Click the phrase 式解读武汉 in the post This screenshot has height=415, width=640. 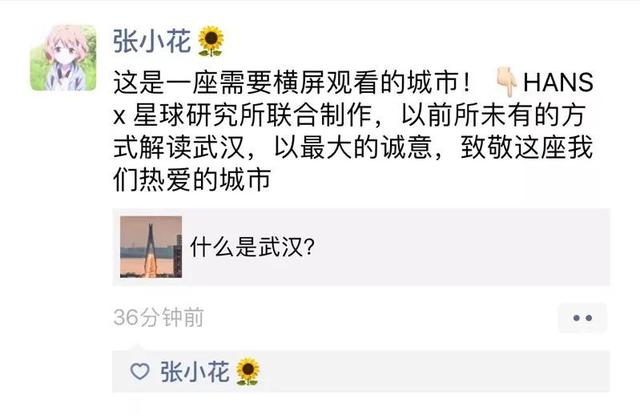point(179,147)
